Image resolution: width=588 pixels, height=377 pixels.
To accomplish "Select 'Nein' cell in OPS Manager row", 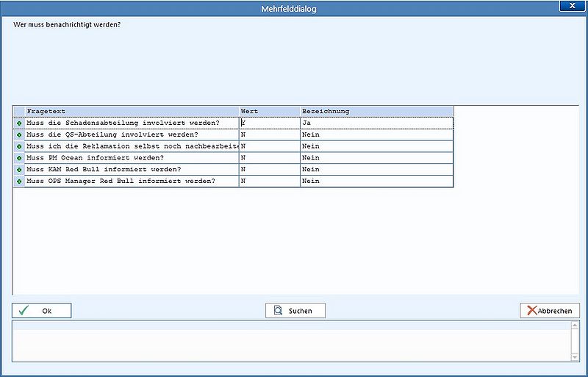I will pyautogui.click(x=377, y=182).
